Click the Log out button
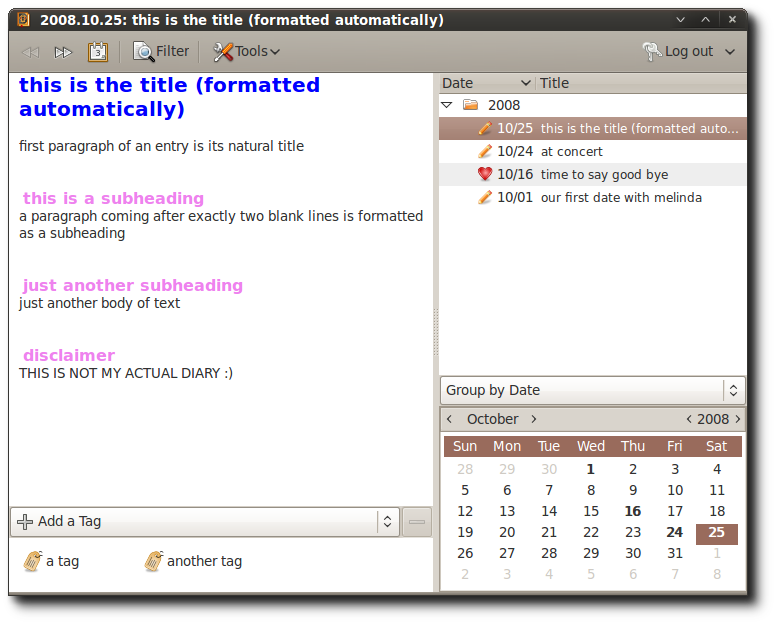This screenshot has height=628, width=780. coord(678,51)
